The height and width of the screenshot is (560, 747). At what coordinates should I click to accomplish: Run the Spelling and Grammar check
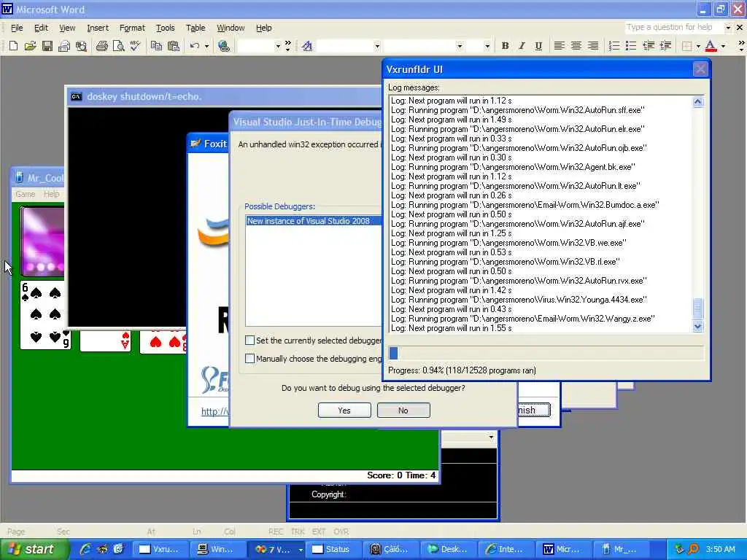coord(135,46)
